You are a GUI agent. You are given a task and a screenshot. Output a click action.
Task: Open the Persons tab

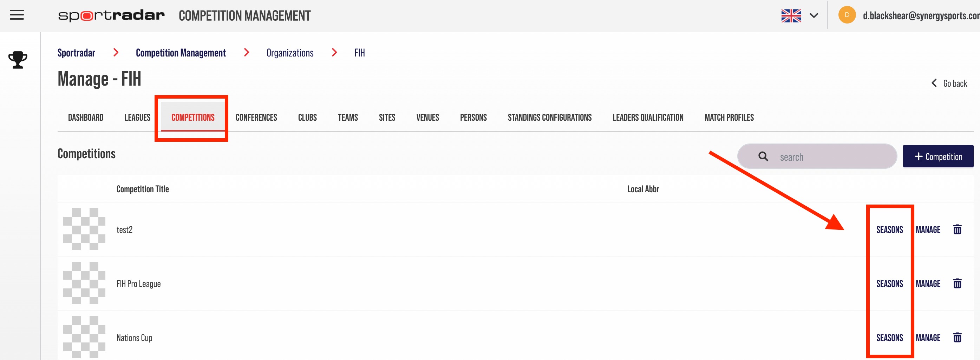pos(473,118)
